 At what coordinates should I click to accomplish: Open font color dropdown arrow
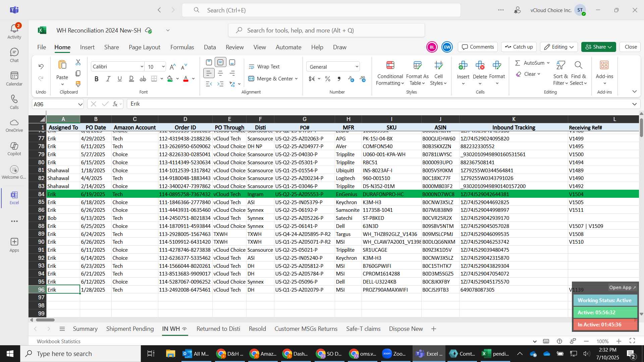(194, 79)
